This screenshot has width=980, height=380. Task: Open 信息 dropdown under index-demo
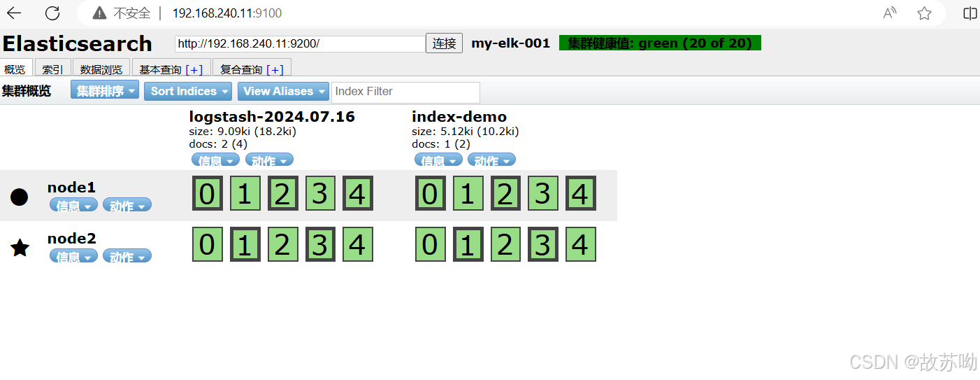(438, 160)
